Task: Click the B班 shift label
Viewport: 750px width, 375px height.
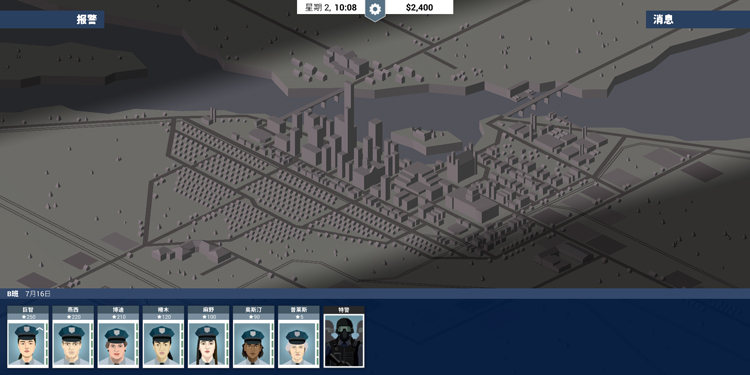Action: click(x=12, y=294)
